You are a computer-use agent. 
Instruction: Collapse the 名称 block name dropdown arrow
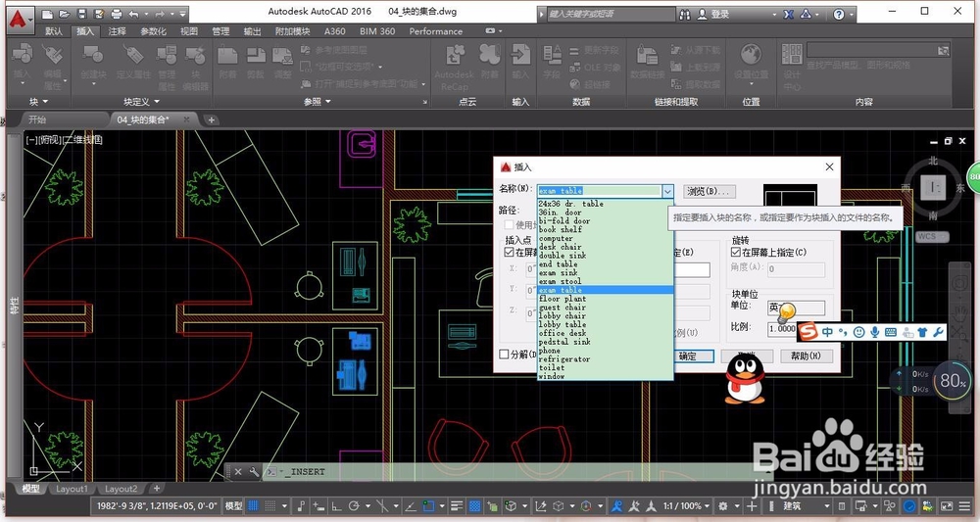click(x=667, y=191)
